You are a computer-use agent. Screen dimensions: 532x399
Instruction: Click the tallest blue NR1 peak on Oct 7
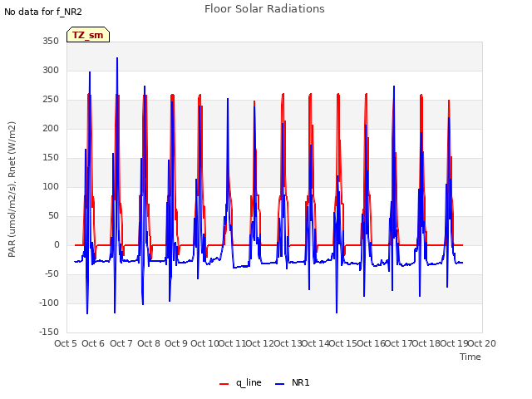pos(117,58)
